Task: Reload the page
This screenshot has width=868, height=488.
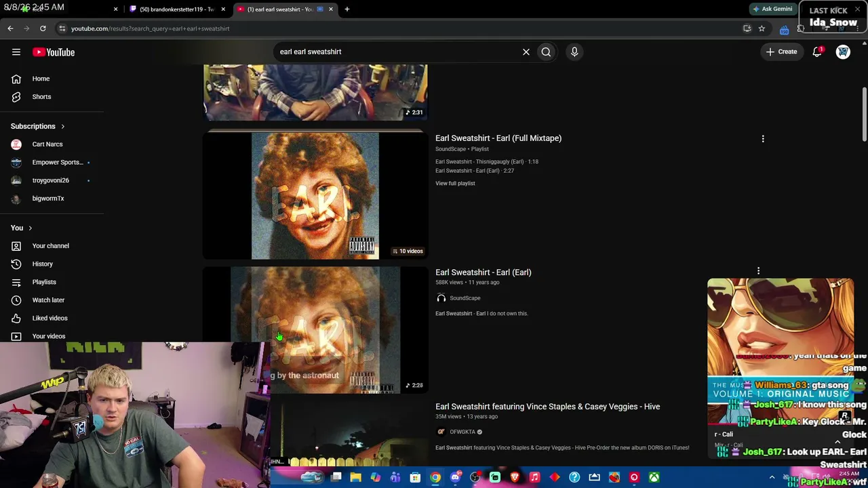Action: pyautogui.click(x=43, y=28)
